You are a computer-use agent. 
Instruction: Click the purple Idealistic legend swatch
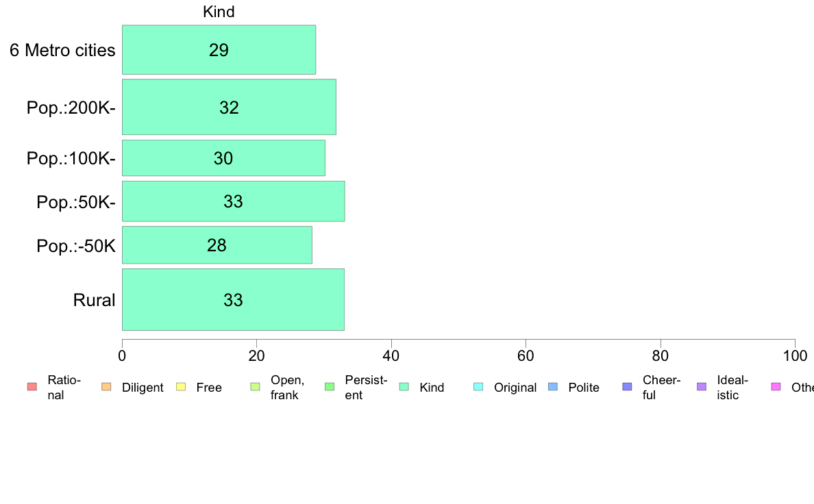(x=702, y=387)
